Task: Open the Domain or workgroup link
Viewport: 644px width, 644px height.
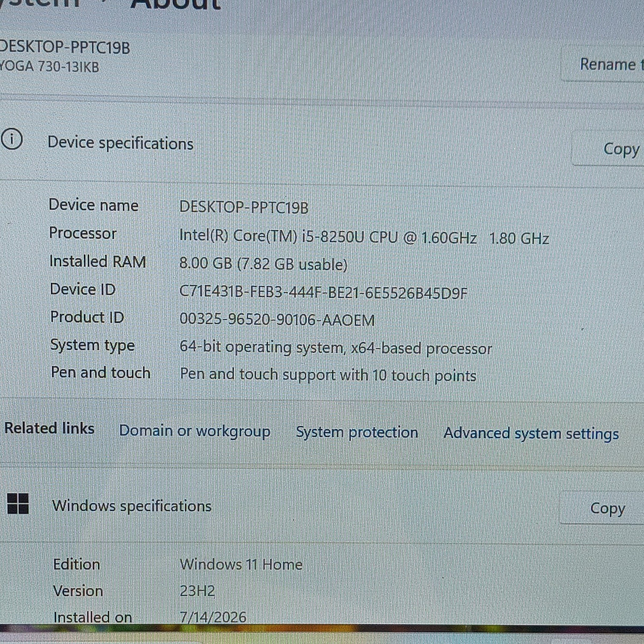Action: pyautogui.click(x=194, y=431)
